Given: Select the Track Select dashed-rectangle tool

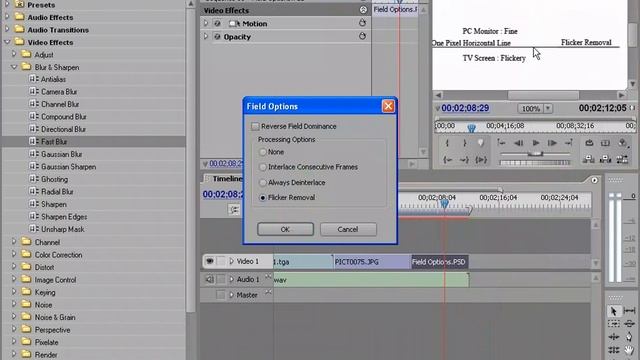Looking at the screenshot, I should pos(613,324).
